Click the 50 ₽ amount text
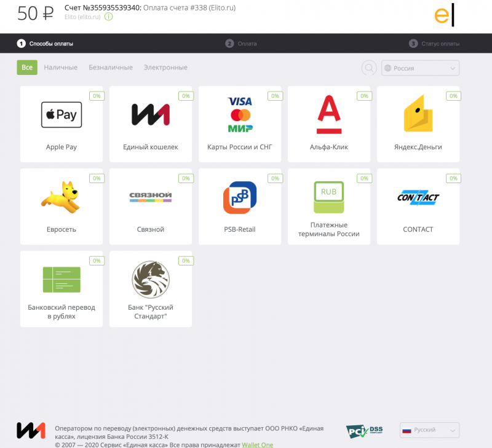Viewport: 492px width, 448px height. click(x=36, y=14)
